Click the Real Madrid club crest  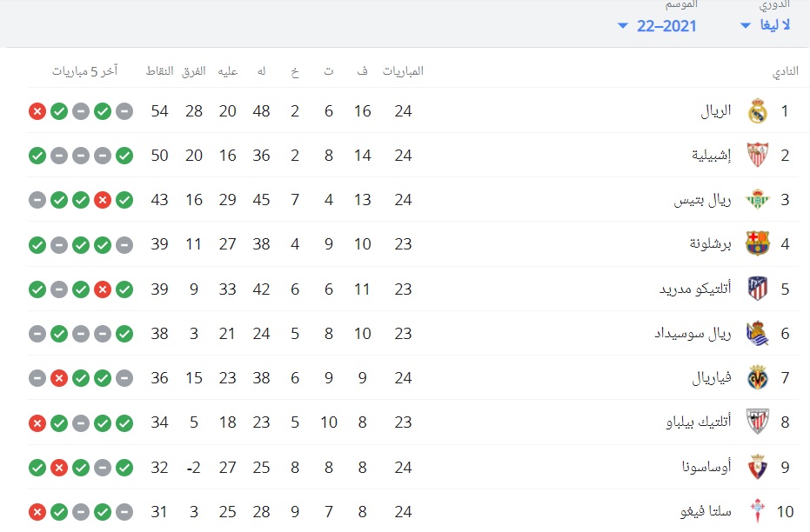757,111
